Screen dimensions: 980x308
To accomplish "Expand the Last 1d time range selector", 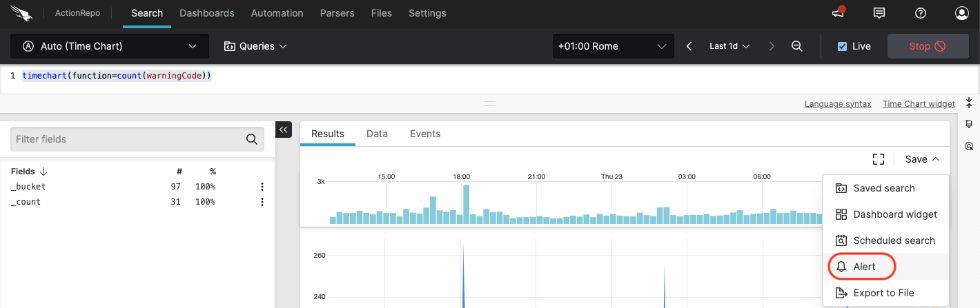I will tap(729, 46).
